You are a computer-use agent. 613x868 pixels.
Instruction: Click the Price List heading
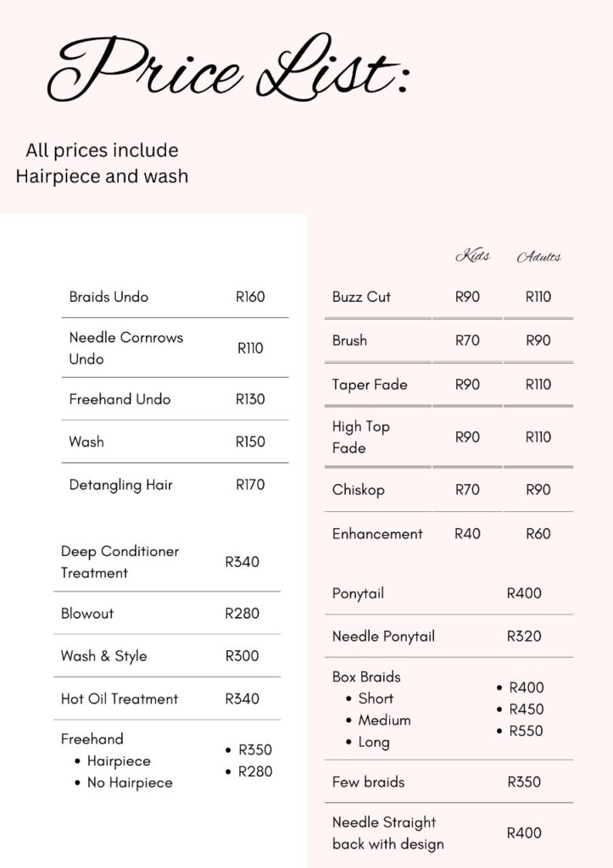[x=229, y=69]
